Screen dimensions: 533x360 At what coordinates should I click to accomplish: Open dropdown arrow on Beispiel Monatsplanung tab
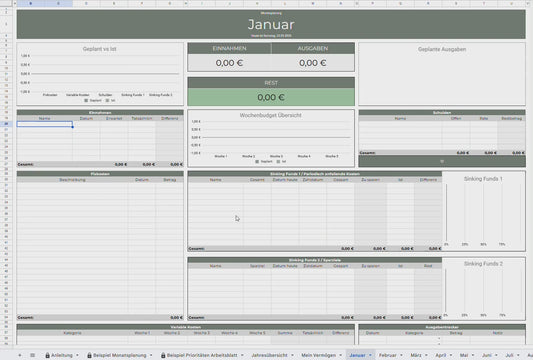coord(151,355)
